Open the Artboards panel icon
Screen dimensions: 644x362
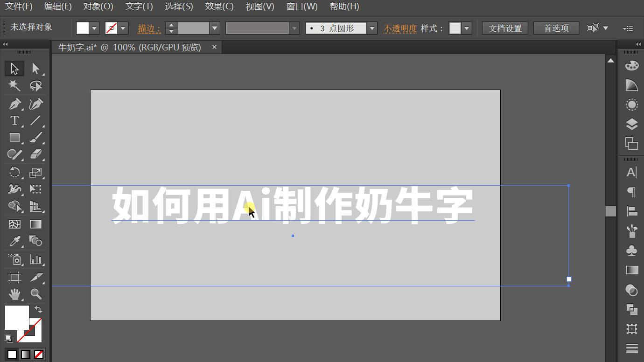click(x=631, y=143)
